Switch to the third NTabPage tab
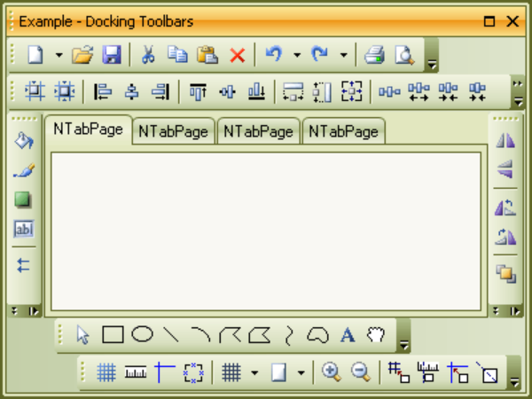 point(259,131)
